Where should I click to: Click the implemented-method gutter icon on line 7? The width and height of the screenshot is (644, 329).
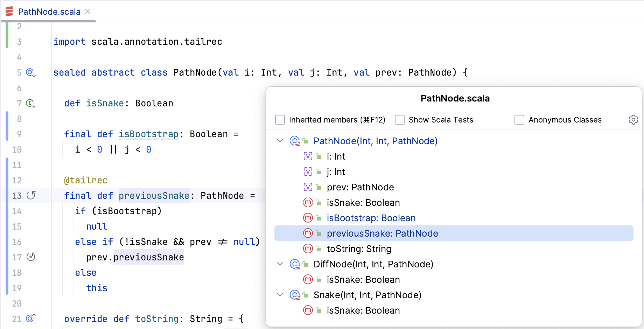[31, 103]
